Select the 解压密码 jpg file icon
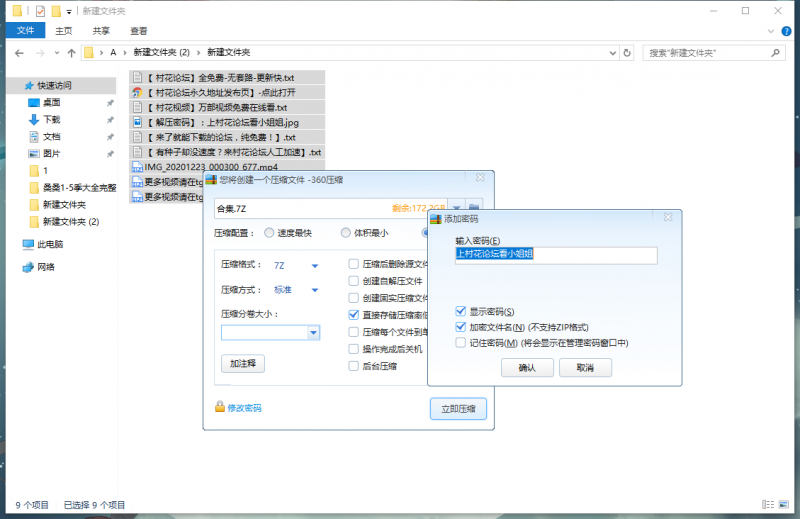This screenshot has width=800, height=519. click(137, 122)
